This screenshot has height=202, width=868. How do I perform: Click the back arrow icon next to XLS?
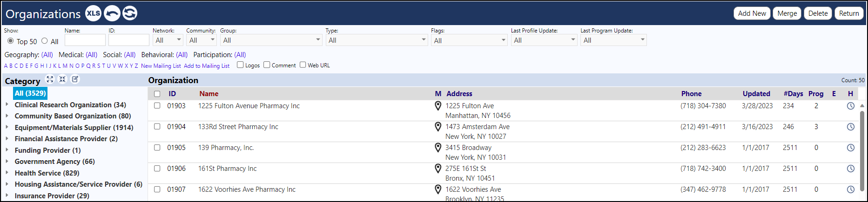pos(112,13)
